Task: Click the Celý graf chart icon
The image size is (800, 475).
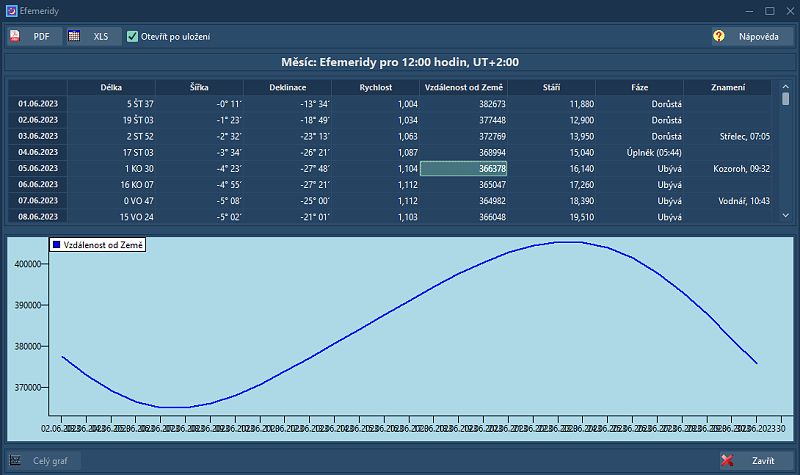Action: [17, 461]
